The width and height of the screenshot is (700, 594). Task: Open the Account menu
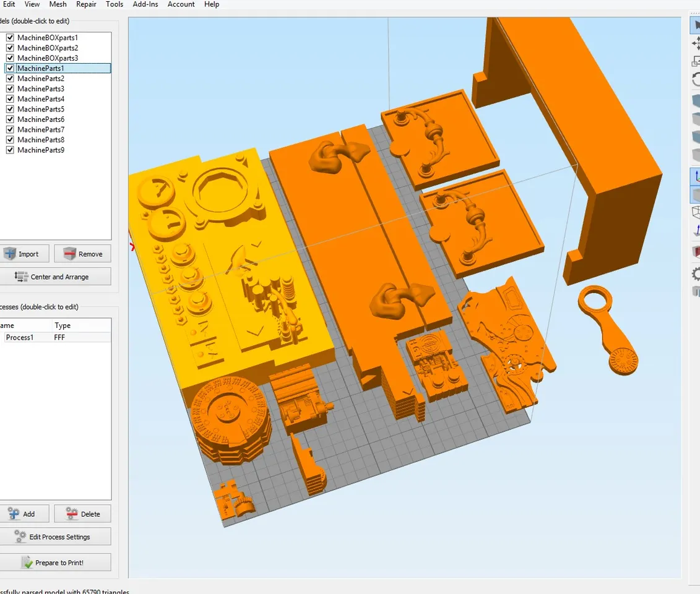tap(181, 4)
